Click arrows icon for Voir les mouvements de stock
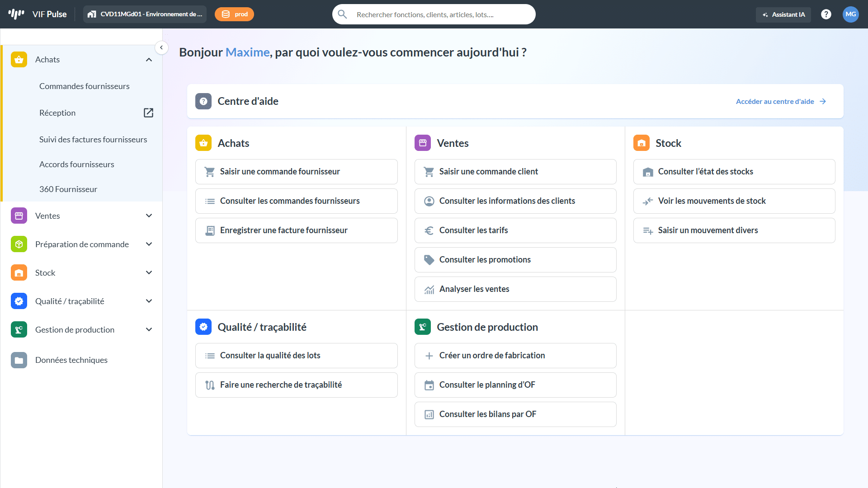Viewport: 868px width, 488px height. 648,201
